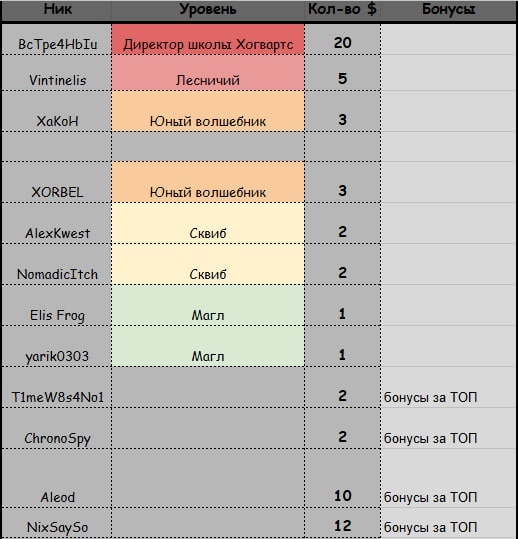Click the NomadicItch nickname cell

[57, 264]
